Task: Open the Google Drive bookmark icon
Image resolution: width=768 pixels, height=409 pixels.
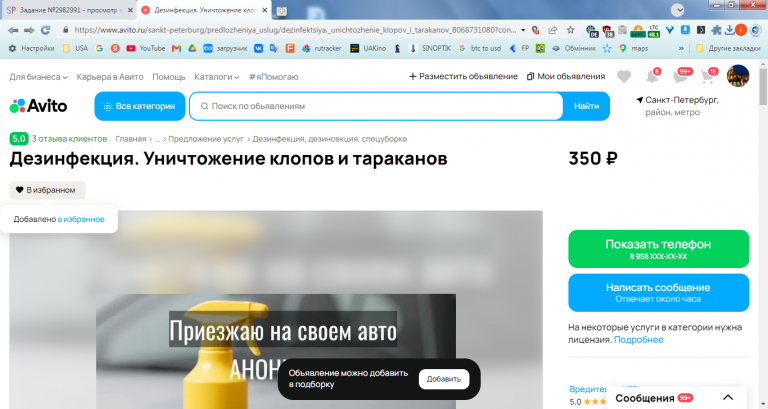Action: point(192,48)
